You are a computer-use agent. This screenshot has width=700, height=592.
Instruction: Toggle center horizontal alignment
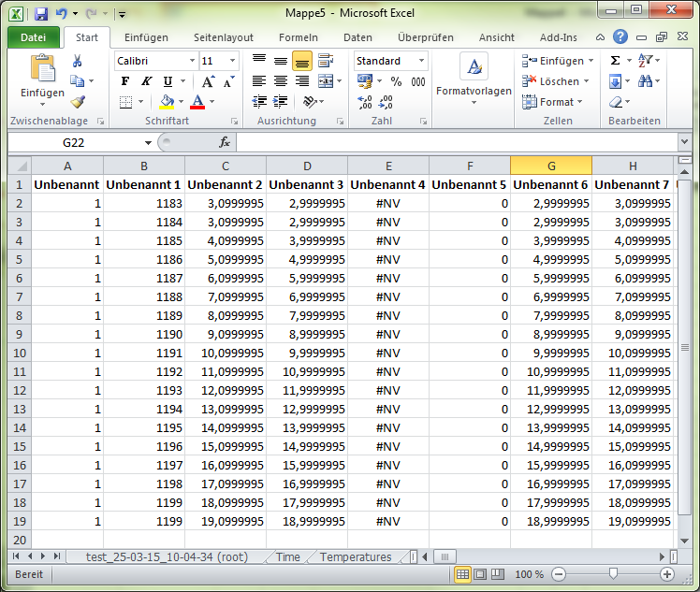tap(281, 81)
